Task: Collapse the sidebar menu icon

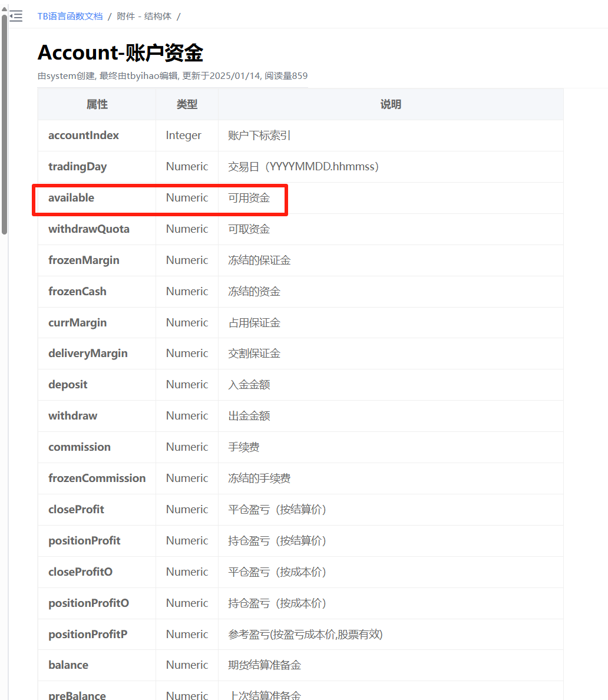Action: [16, 16]
